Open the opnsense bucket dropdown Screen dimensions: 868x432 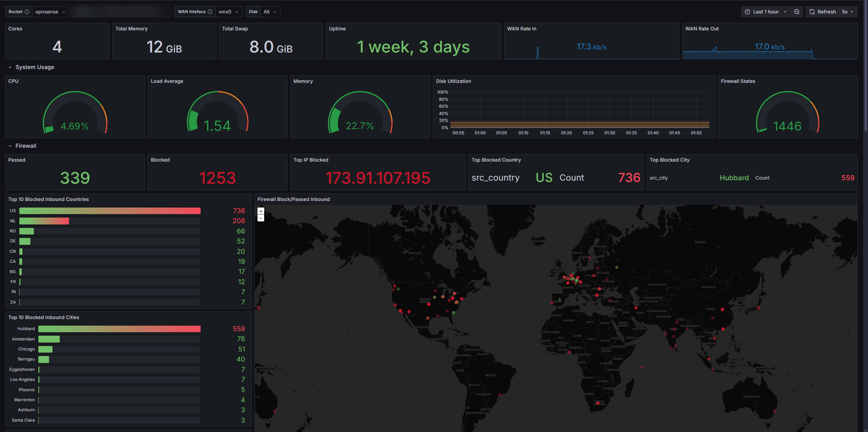coord(50,12)
